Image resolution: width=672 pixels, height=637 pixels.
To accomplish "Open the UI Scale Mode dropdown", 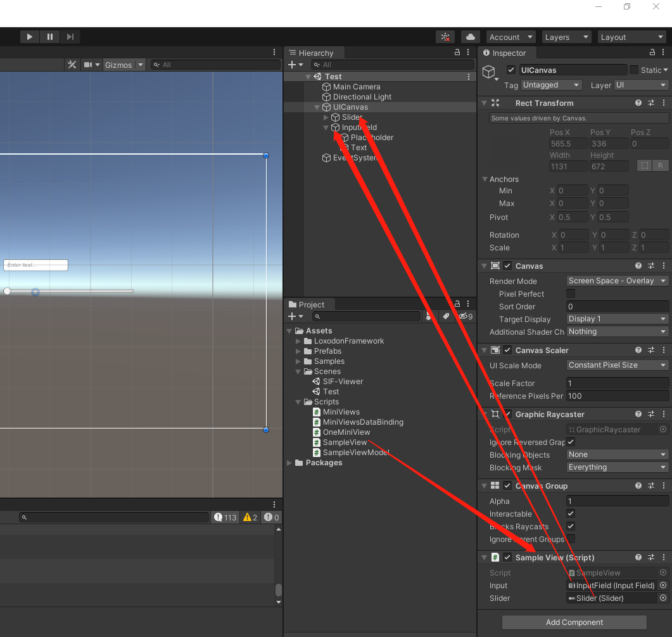I will coord(616,365).
